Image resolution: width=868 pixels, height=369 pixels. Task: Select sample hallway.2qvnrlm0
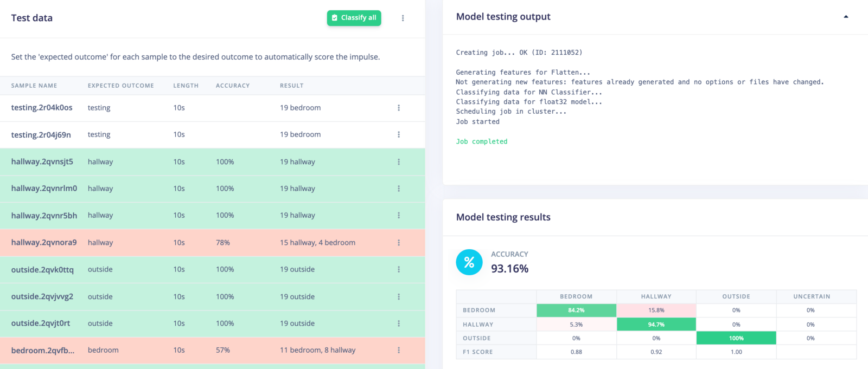[44, 189]
